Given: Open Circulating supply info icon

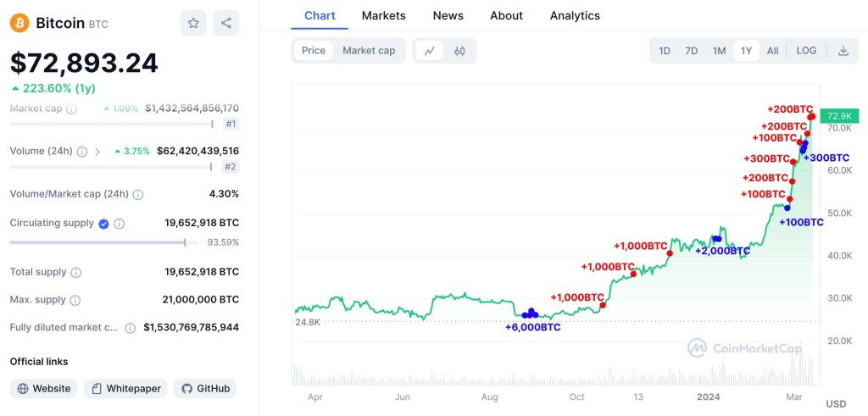Looking at the screenshot, I should [120, 224].
